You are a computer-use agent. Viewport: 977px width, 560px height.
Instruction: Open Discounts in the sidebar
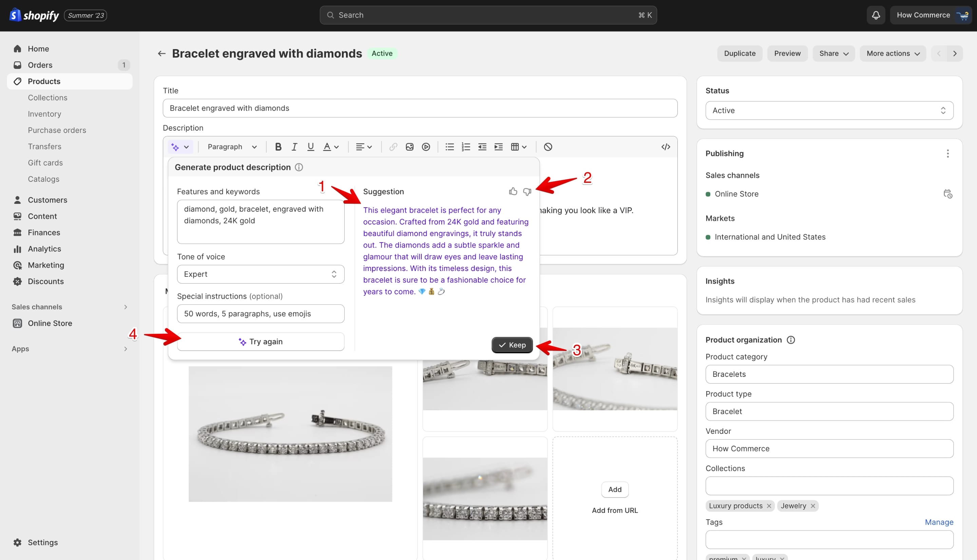tap(70, 282)
